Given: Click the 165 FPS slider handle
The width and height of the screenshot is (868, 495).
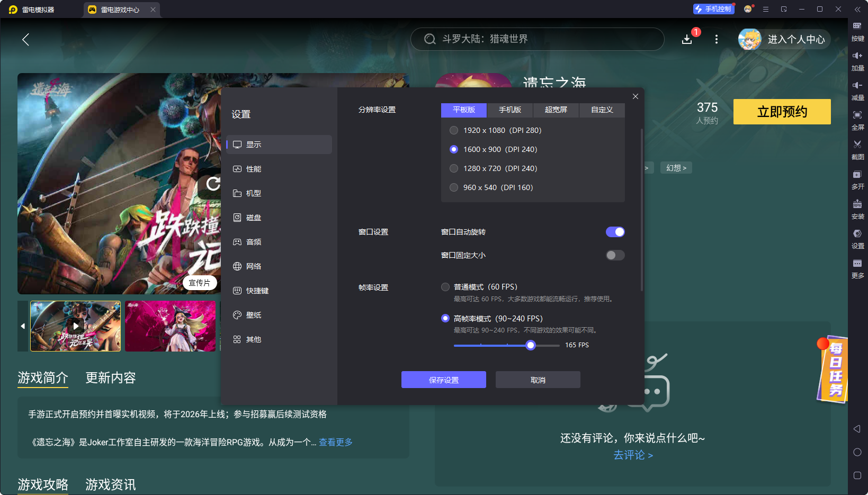Looking at the screenshot, I should click(x=531, y=345).
